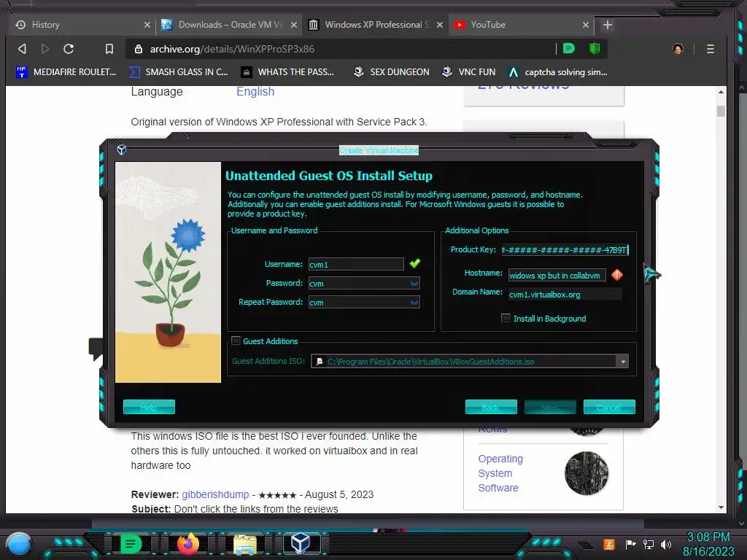747x560 pixels.
Task: Open the Operating System Software link
Action: point(500,473)
